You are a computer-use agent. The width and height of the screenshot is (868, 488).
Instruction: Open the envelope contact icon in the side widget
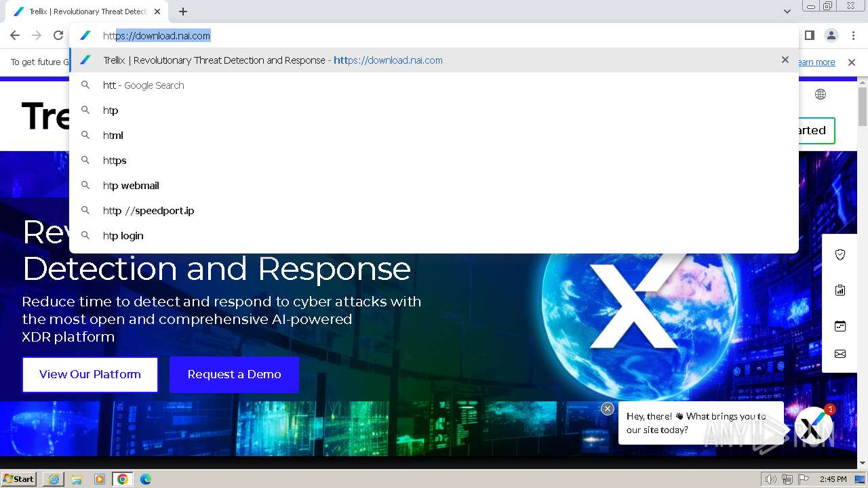840,354
